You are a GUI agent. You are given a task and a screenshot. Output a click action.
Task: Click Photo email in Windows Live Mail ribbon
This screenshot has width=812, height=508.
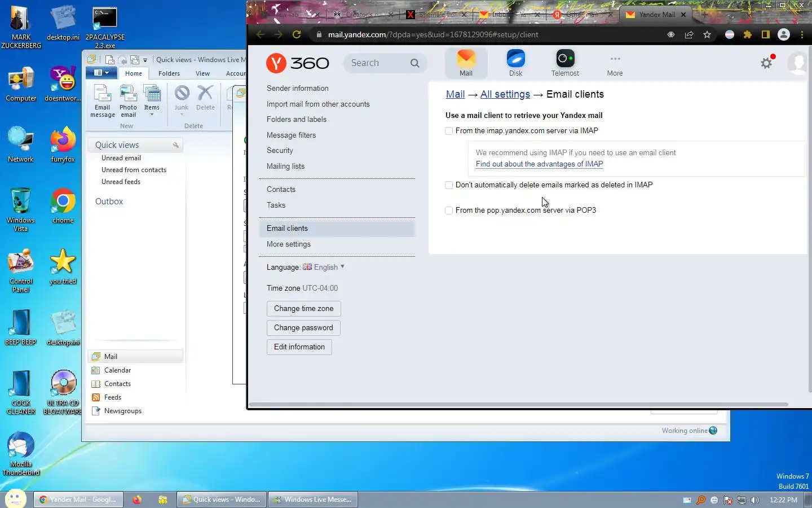[128, 101]
